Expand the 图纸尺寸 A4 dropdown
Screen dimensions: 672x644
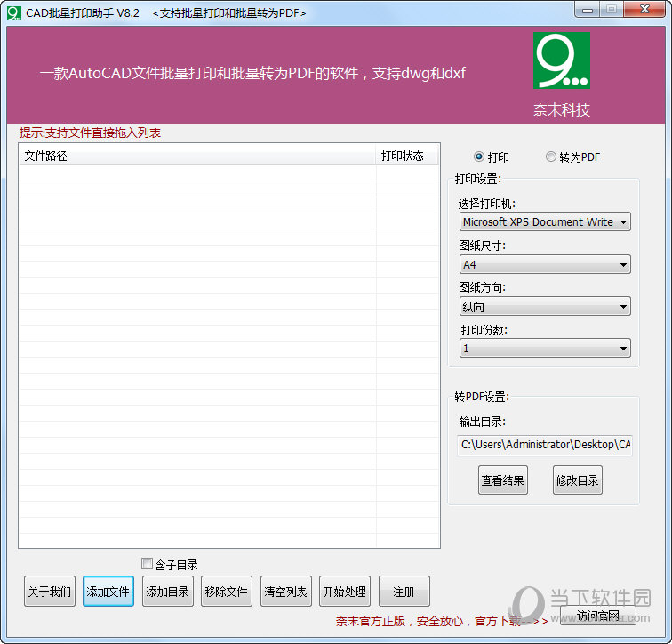545,264
